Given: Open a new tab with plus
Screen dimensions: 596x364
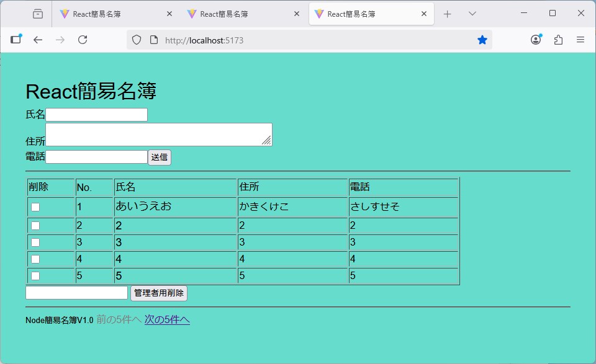Looking at the screenshot, I should pos(447,14).
